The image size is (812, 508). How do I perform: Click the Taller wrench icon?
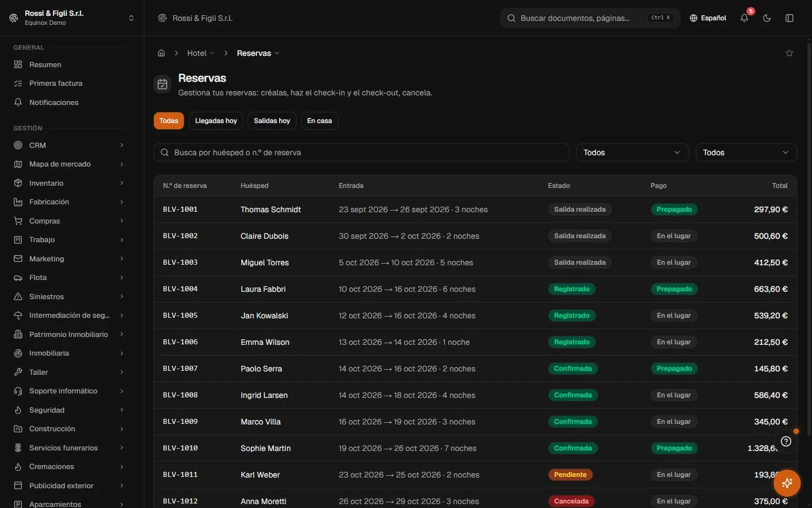click(x=18, y=372)
